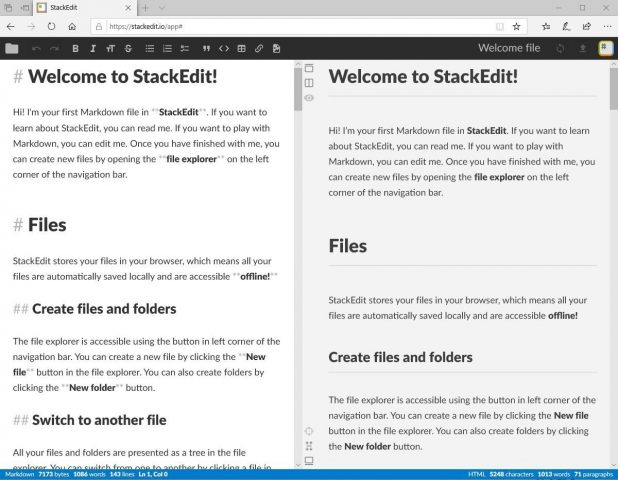Insert a blockquote
Image resolution: width=618 pixels, height=480 pixels.
click(x=206, y=48)
